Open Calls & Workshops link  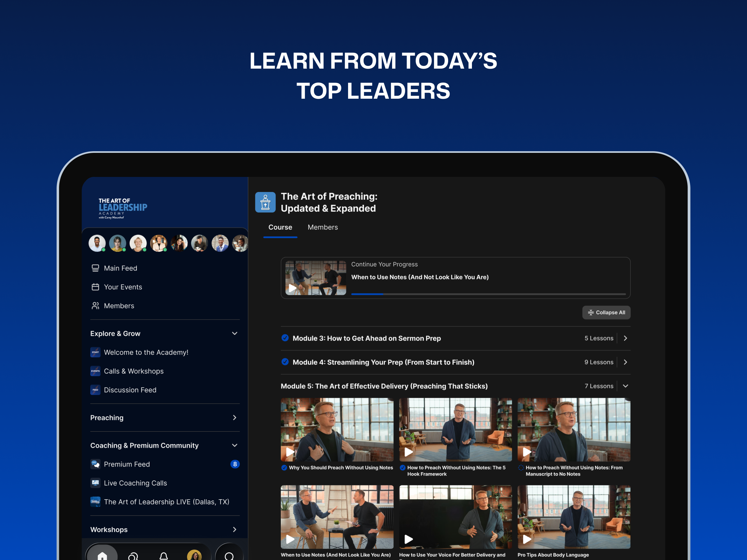tap(134, 371)
